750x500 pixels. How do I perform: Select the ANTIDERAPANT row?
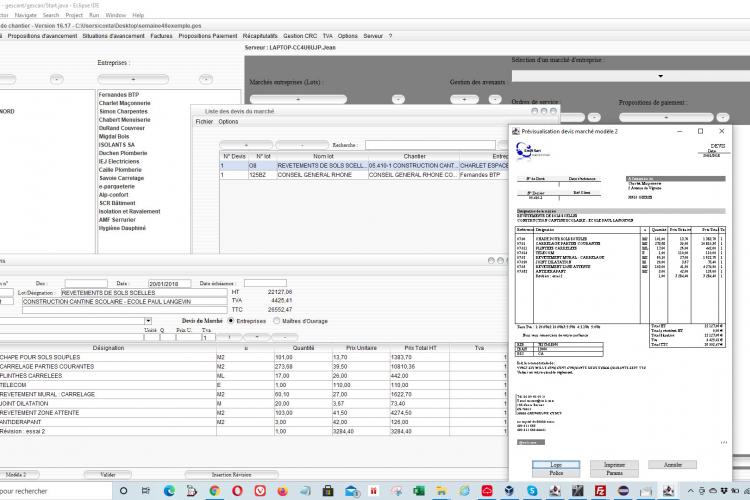pyautogui.click(x=253, y=422)
